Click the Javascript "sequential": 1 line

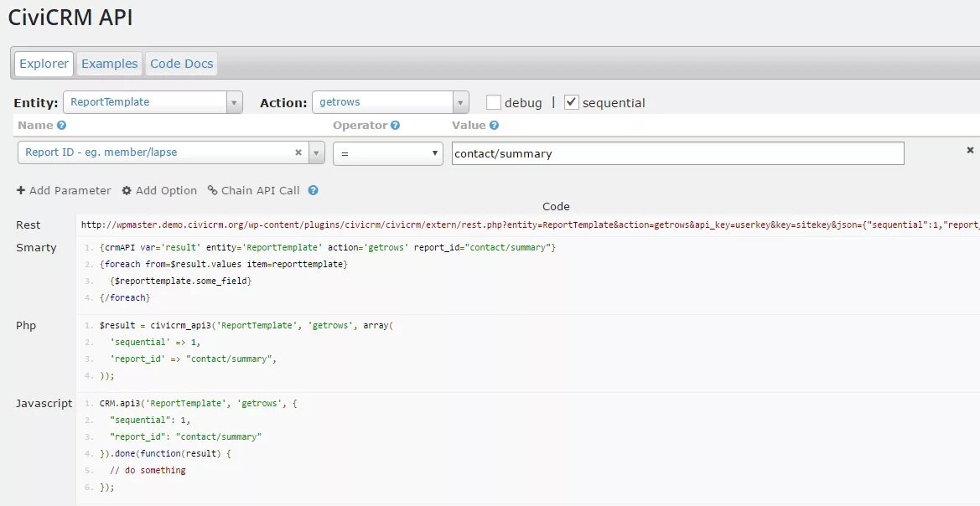[x=150, y=421]
